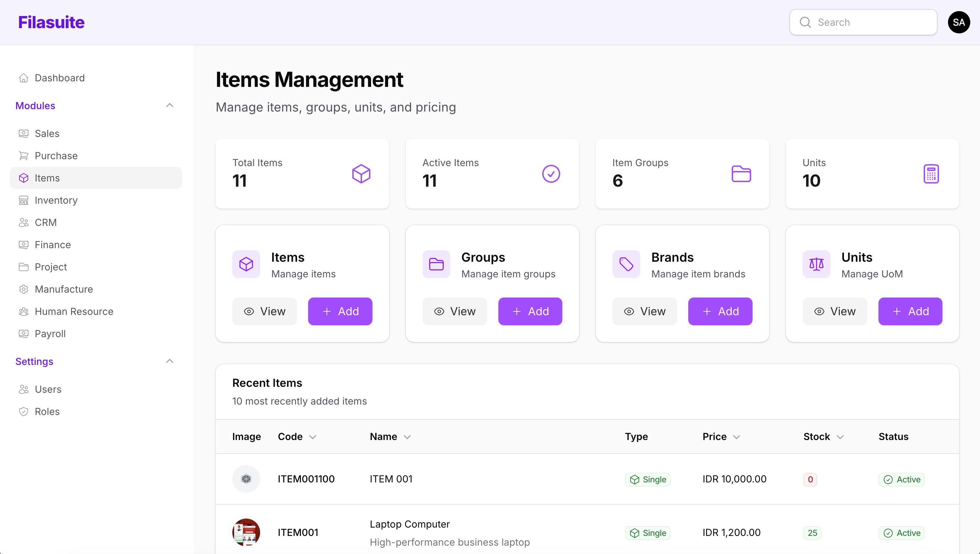This screenshot has height=554, width=980.
Task: Select the Items icon in the sidebar
Action: click(24, 178)
